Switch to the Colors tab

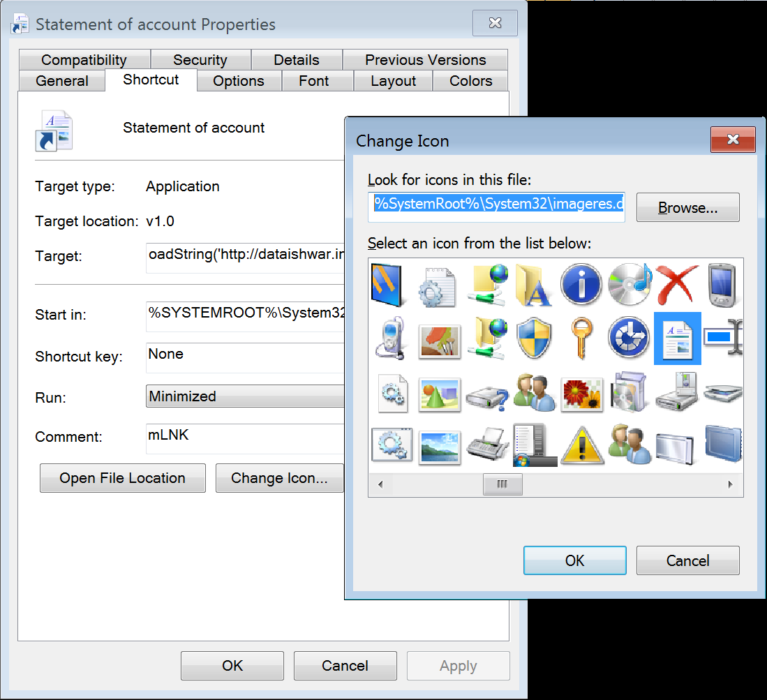pyautogui.click(x=470, y=81)
